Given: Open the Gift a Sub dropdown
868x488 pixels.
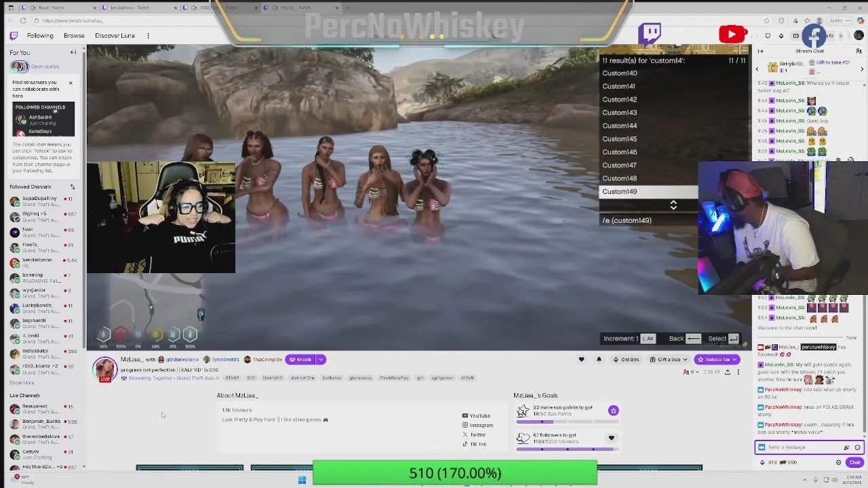Looking at the screenshot, I should click(x=668, y=359).
